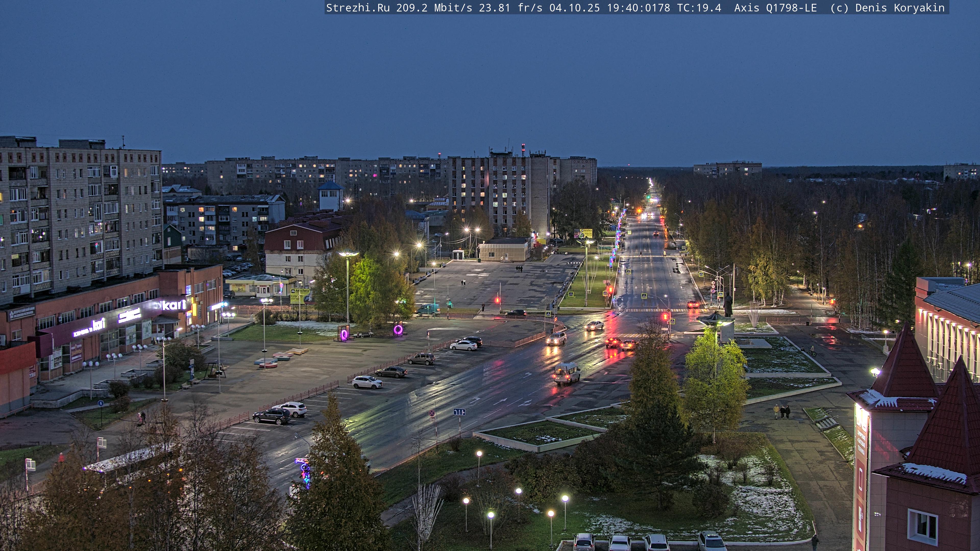
Task: Click the TC:19.4 temperature readout
Action: click(x=699, y=8)
